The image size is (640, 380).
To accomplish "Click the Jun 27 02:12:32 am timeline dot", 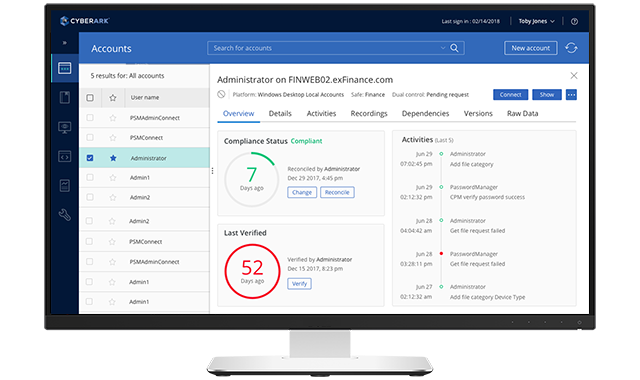I will point(441,287).
